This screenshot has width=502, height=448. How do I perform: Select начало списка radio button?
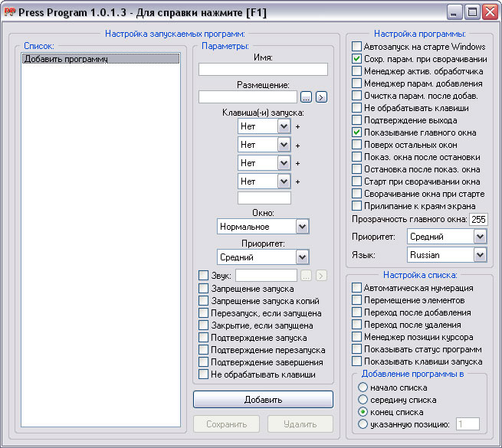pyautogui.click(x=363, y=388)
